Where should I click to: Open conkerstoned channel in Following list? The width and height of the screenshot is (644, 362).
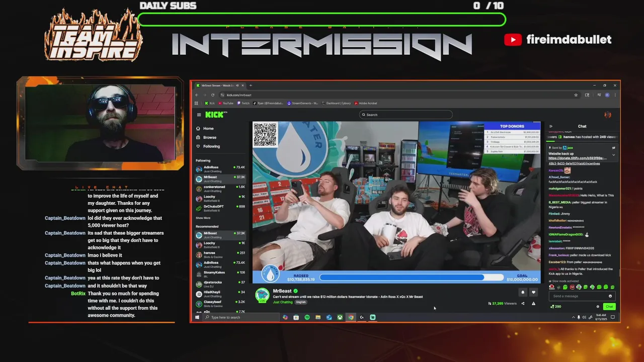pyautogui.click(x=220, y=188)
